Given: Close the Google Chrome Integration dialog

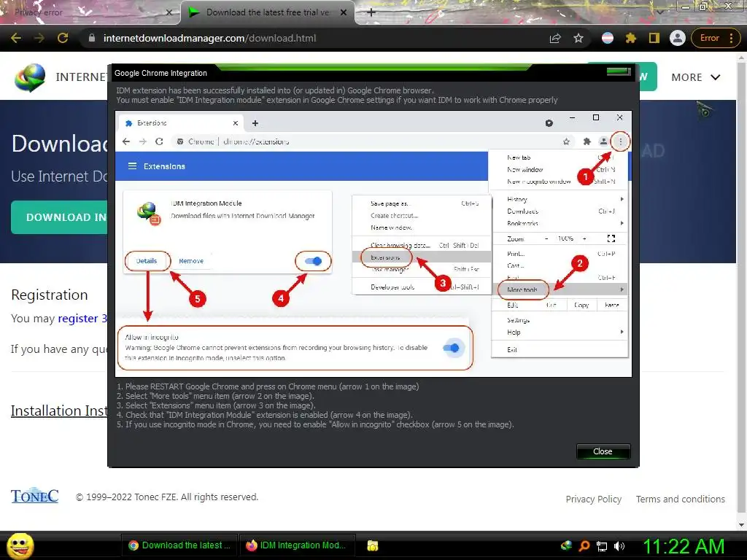Looking at the screenshot, I should [603, 451].
